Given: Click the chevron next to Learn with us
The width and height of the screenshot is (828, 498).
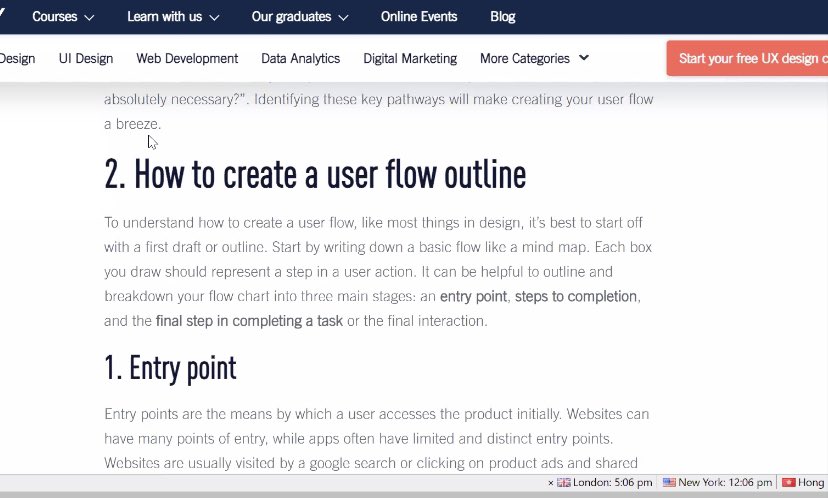Looking at the screenshot, I should (x=214, y=17).
